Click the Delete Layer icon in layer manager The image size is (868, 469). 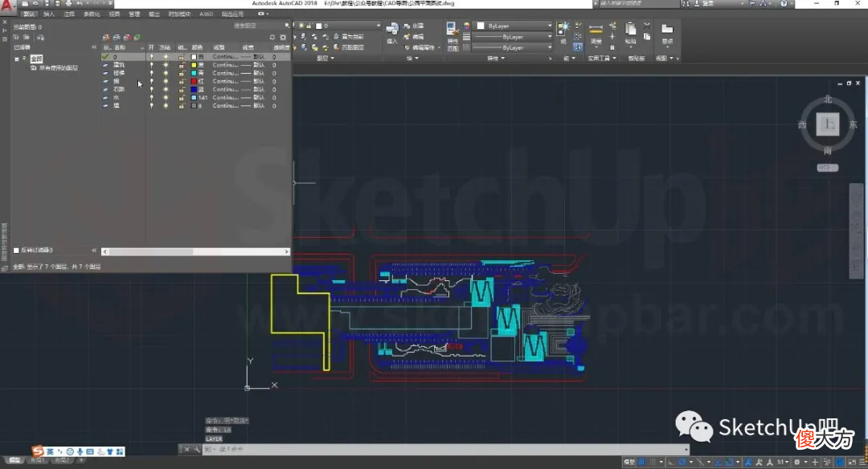tap(127, 38)
